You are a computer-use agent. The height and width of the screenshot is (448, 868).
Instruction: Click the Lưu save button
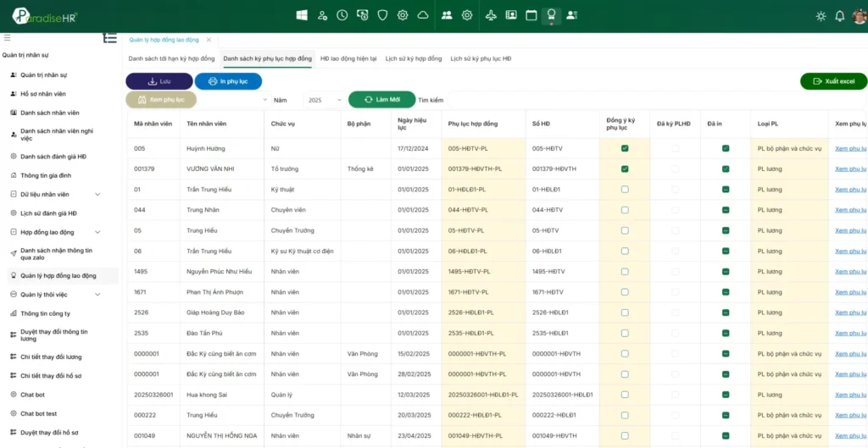[159, 81]
